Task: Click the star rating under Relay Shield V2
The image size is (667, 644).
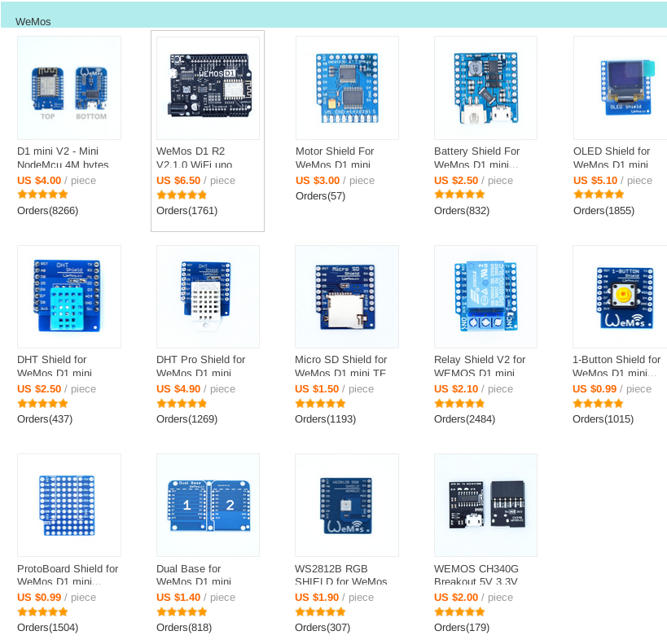Action: [459, 403]
